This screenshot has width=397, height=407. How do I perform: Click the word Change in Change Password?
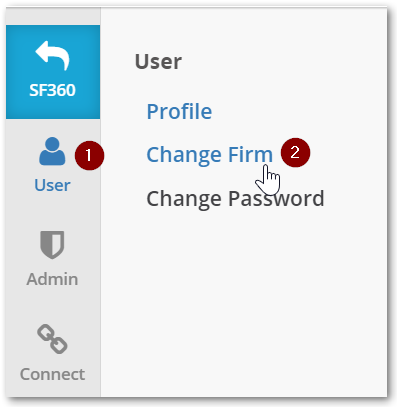(184, 199)
